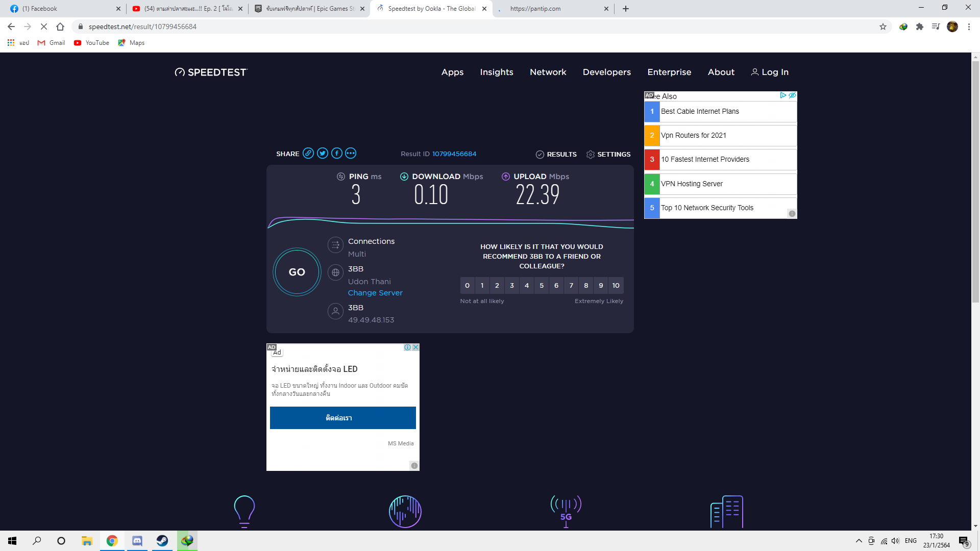Click the address bar URL
Viewport: 980px width, 551px height.
(142, 27)
